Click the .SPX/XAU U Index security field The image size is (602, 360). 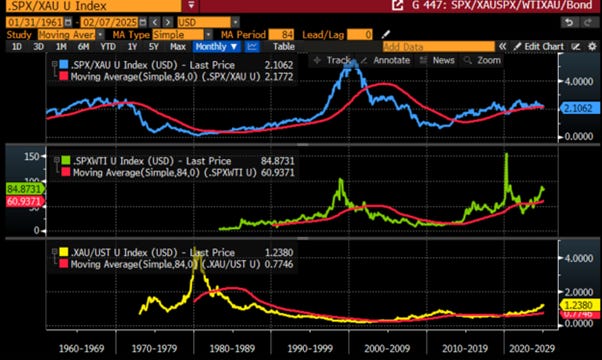point(94,5)
